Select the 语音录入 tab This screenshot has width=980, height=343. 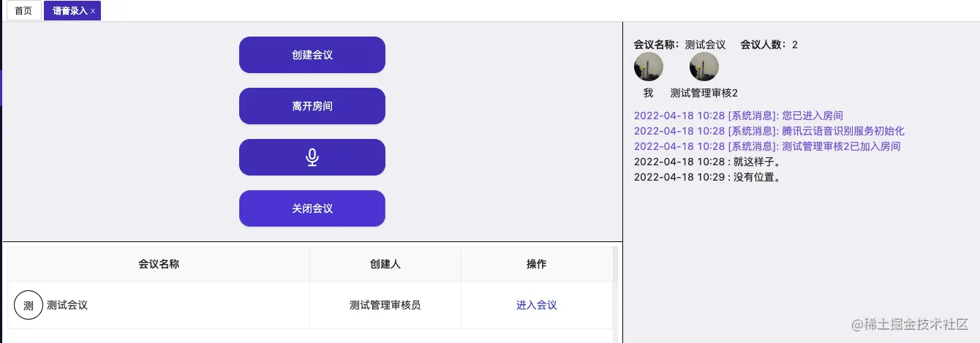click(x=72, y=11)
